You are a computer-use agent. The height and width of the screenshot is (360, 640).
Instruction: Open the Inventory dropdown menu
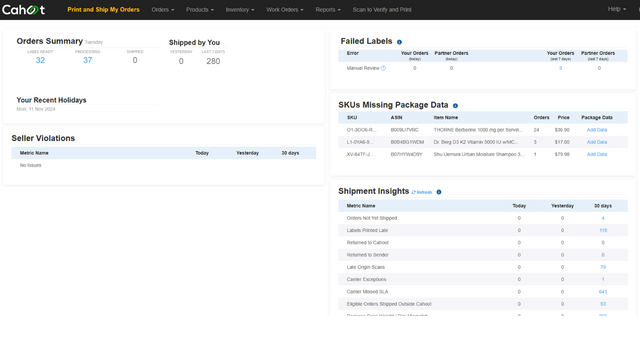point(240,9)
